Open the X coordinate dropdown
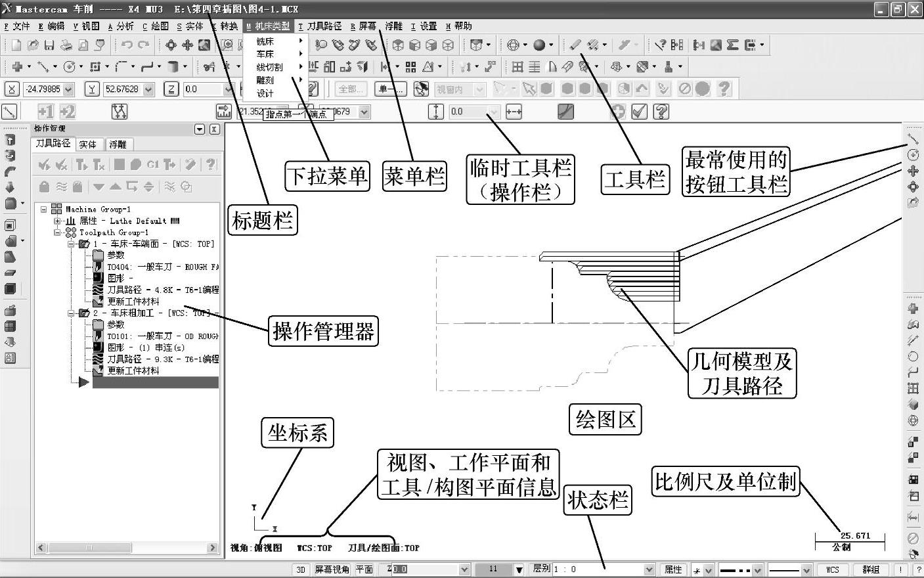The height and width of the screenshot is (578, 924). (69, 89)
